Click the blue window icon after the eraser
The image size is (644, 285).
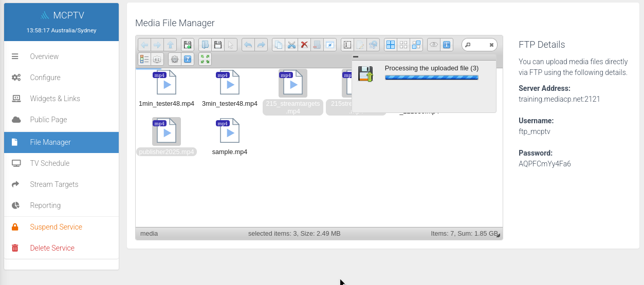coord(330,45)
